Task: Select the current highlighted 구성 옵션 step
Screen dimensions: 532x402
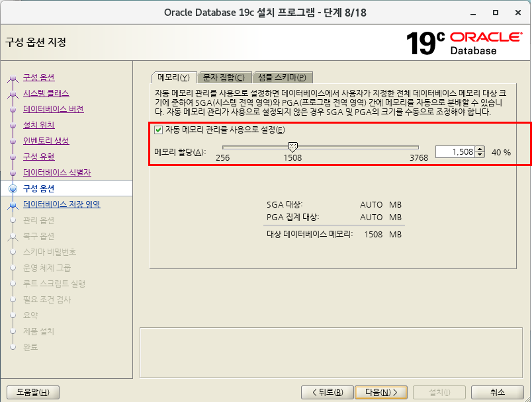Action: [38, 188]
